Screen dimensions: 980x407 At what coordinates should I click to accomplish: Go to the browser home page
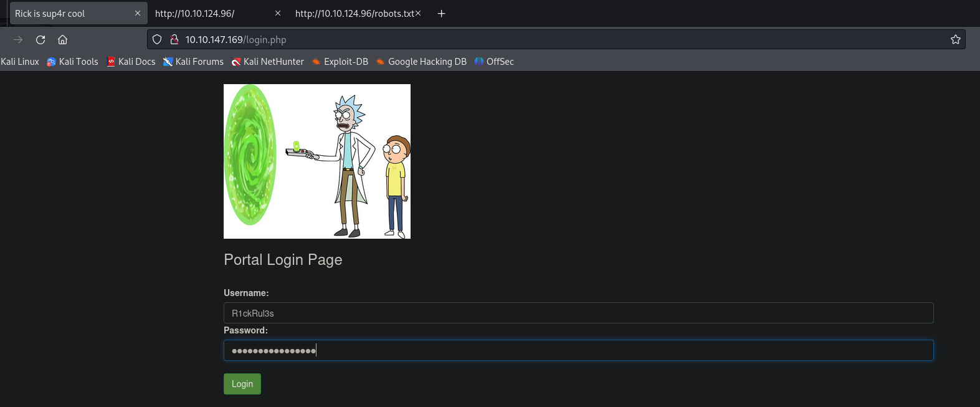pos(62,40)
